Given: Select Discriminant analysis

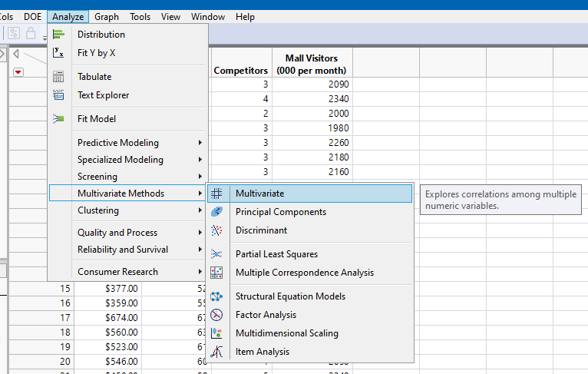Looking at the screenshot, I should click(x=310, y=230).
